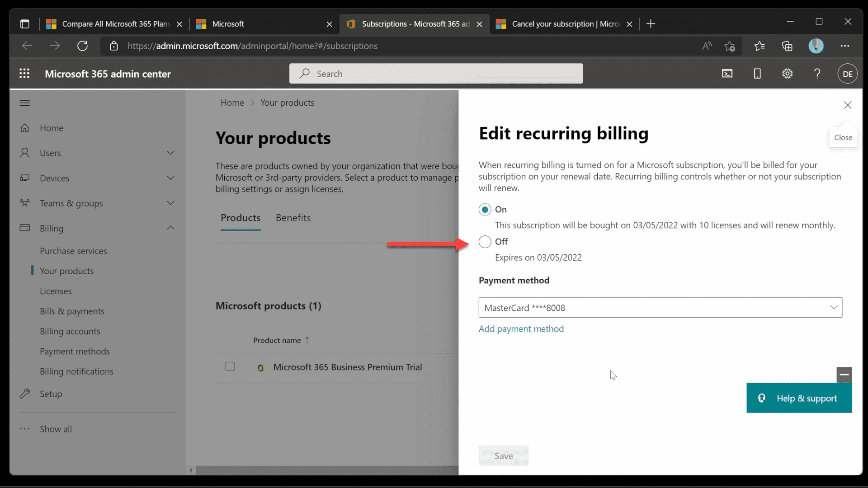Click the Home breadcrumb link
The width and height of the screenshot is (868, 488).
pos(232,103)
